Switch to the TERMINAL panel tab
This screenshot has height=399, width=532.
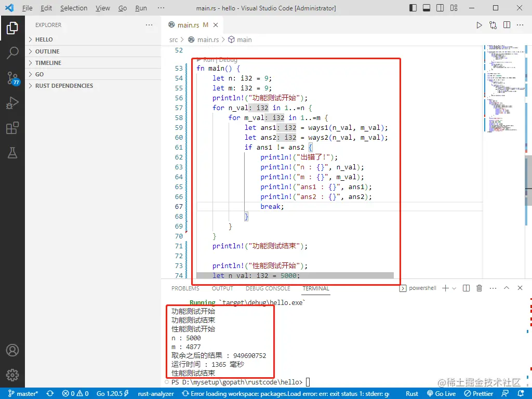(316, 288)
